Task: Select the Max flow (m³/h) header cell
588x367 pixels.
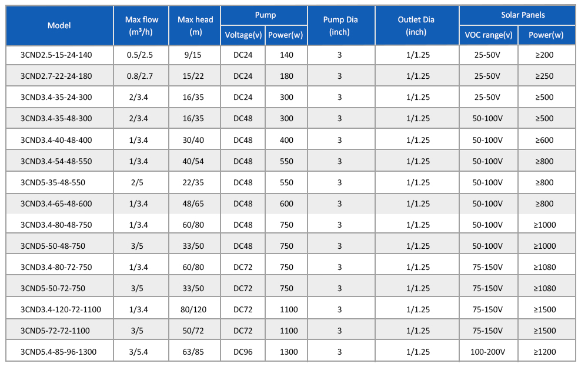Action: (142, 27)
